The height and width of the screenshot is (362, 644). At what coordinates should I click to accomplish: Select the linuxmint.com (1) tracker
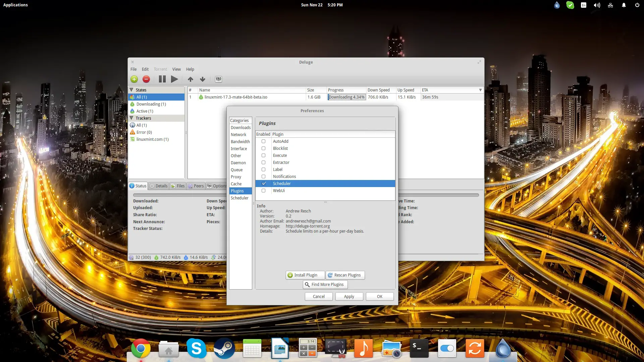156,139
